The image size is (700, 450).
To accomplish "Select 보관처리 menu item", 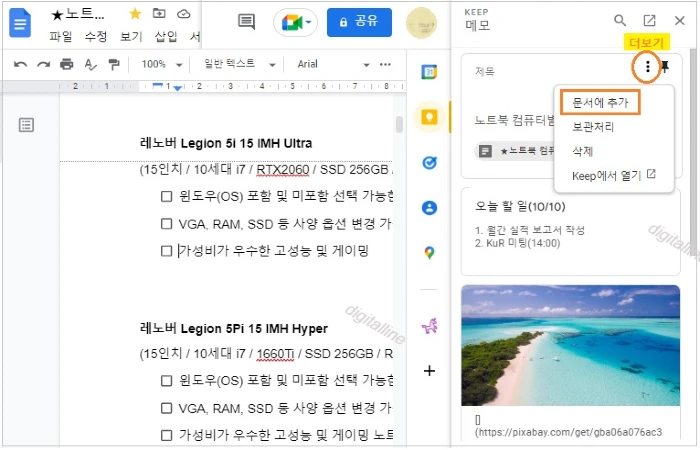I will tap(593, 127).
